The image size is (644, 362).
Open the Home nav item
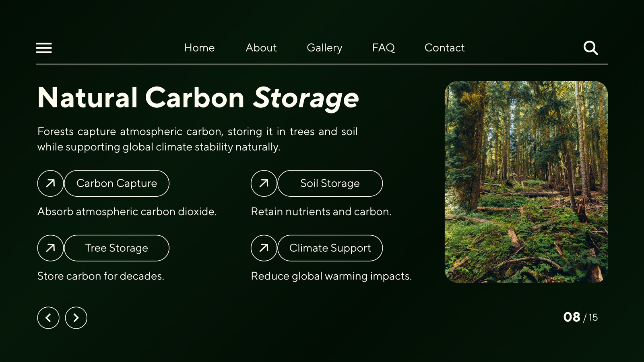pyautogui.click(x=199, y=48)
